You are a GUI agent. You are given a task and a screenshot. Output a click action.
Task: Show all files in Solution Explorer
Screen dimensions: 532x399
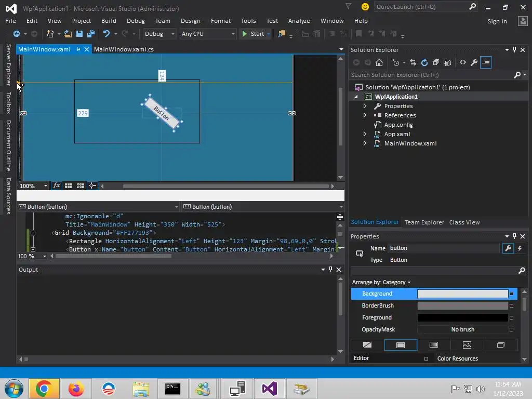coord(447,62)
